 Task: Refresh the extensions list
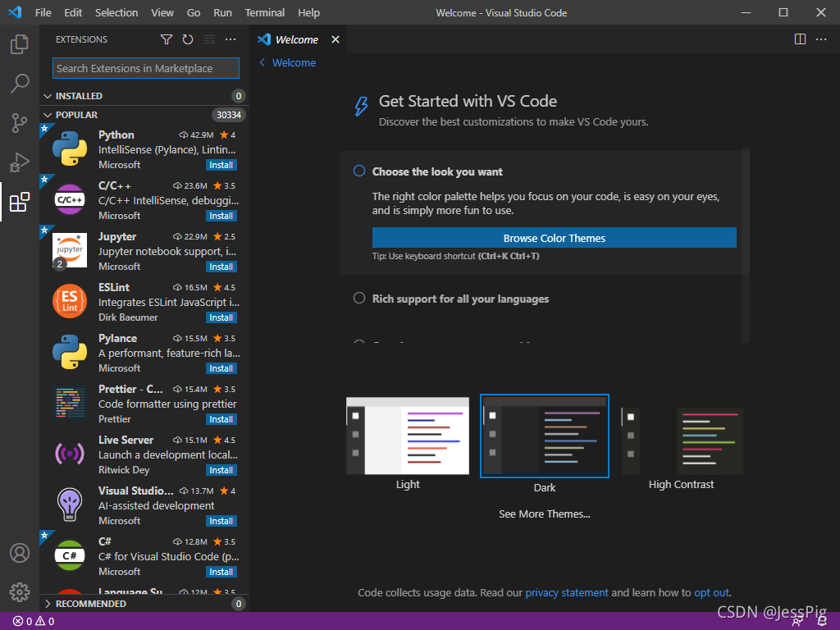188,39
